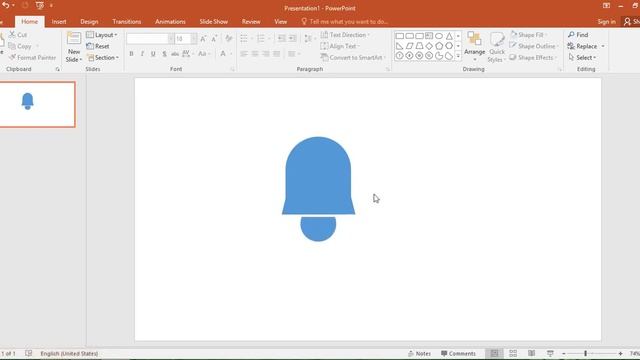The width and height of the screenshot is (640, 360).
Task: Switch to the Slide Show tab
Action: pos(213,22)
